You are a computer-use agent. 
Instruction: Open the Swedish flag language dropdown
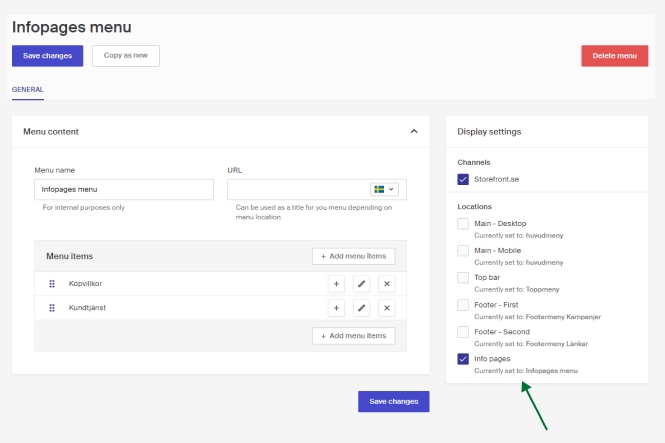pyautogui.click(x=384, y=189)
